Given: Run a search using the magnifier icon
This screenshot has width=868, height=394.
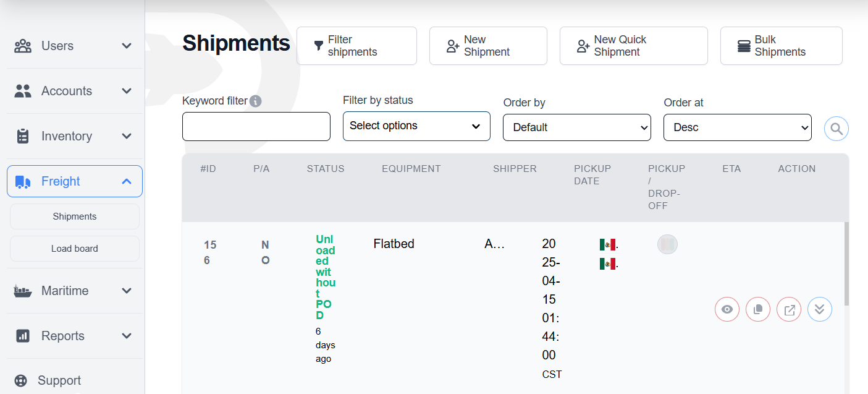Looking at the screenshot, I should (x=836, y=129).
